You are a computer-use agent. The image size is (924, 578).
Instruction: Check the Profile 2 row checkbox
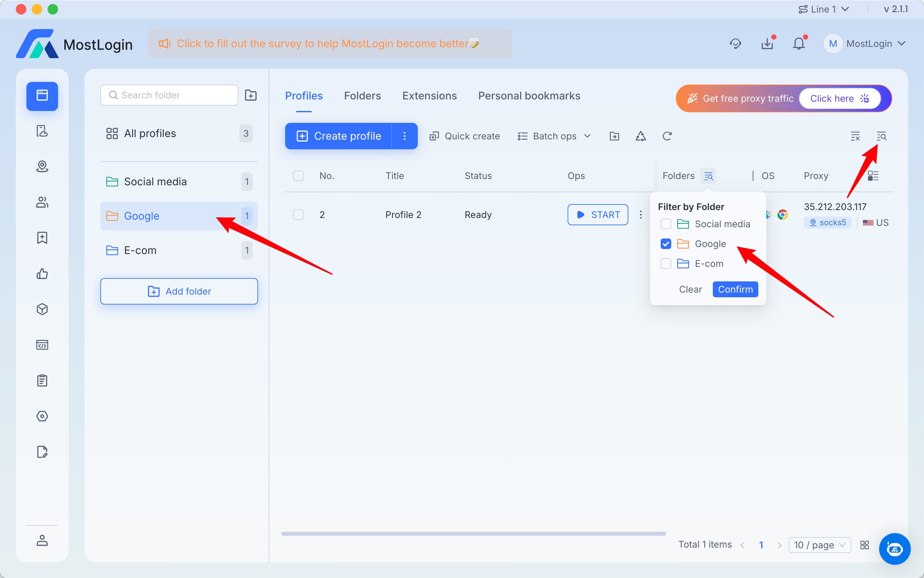[298, 215]
